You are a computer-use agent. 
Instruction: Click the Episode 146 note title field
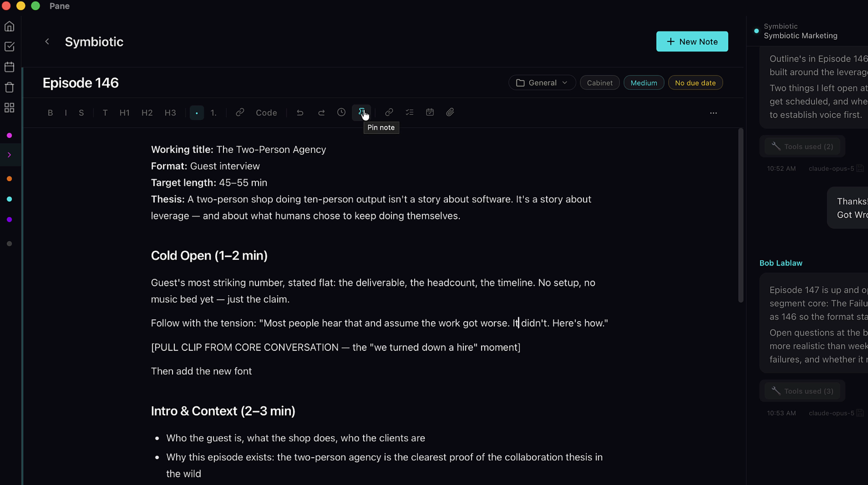click(x=81, y=83)
